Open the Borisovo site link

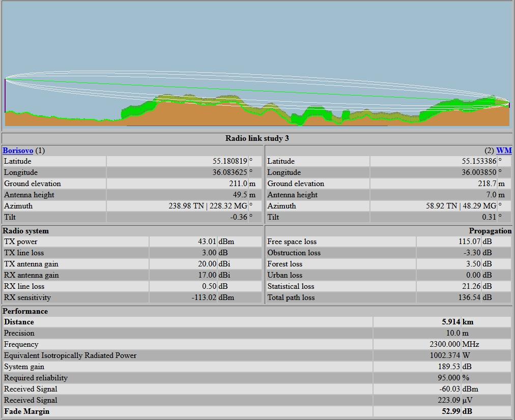[x=18, y=151]
